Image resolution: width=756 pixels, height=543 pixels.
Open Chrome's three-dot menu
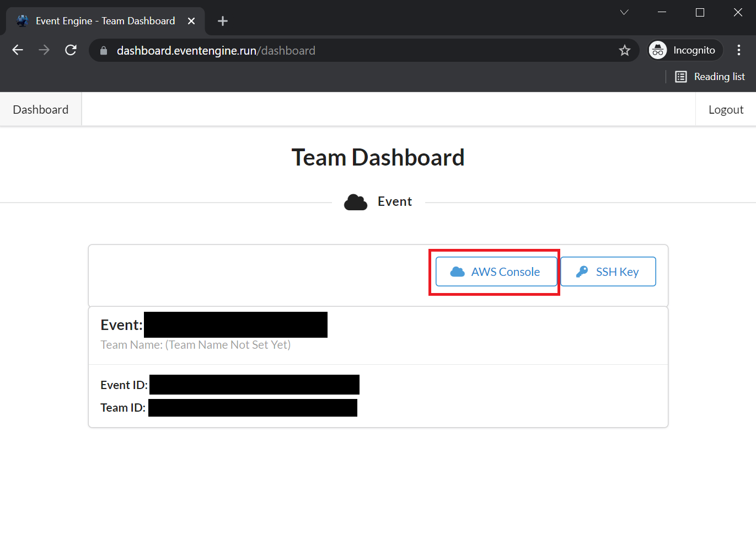coord(739,50)
